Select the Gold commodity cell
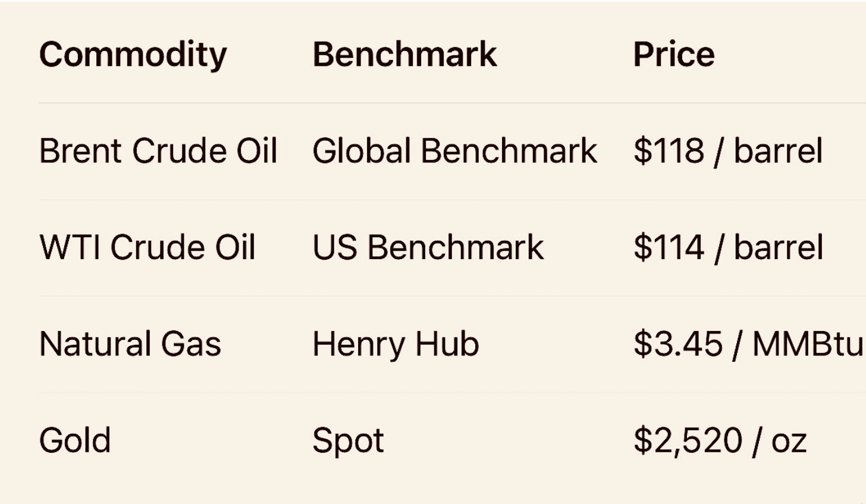This screenshot has width=866, height=504. tap(75, 440)
